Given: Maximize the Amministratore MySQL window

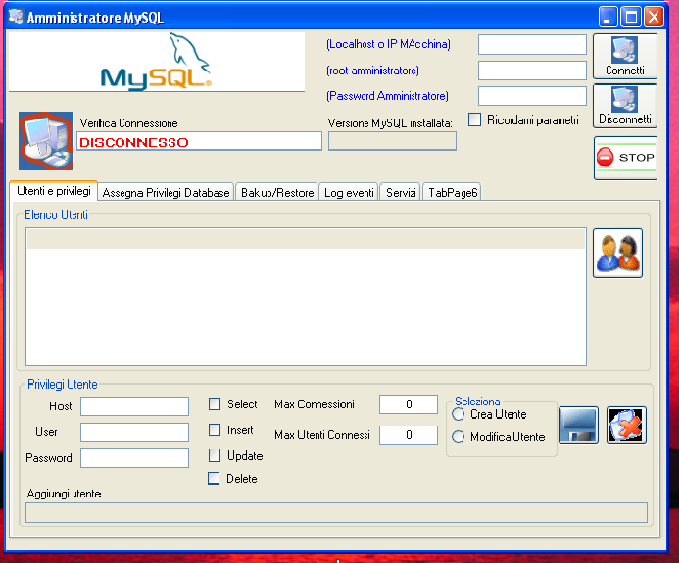Looking at the screenshot, I should pos(631,17).
